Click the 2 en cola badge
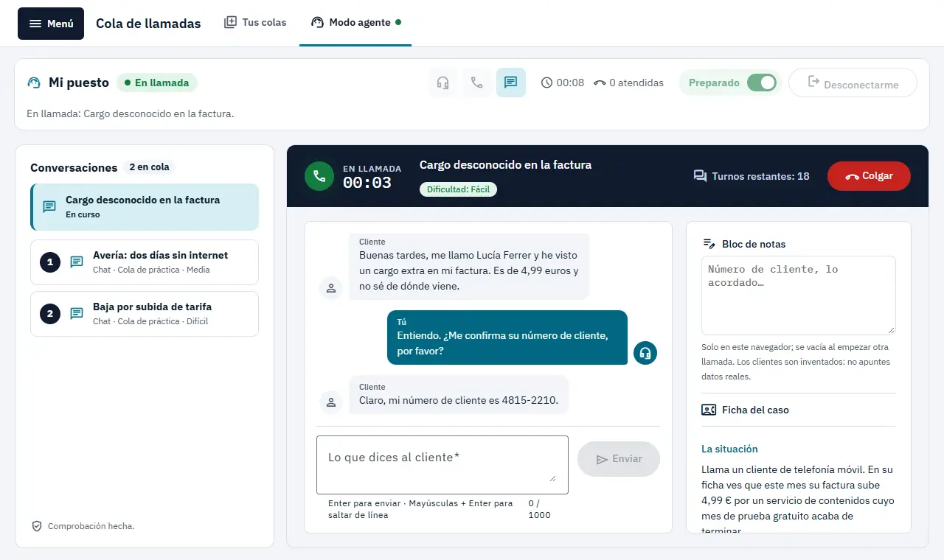The width and height of the screenshot is (944, 560). click(150, 167)
